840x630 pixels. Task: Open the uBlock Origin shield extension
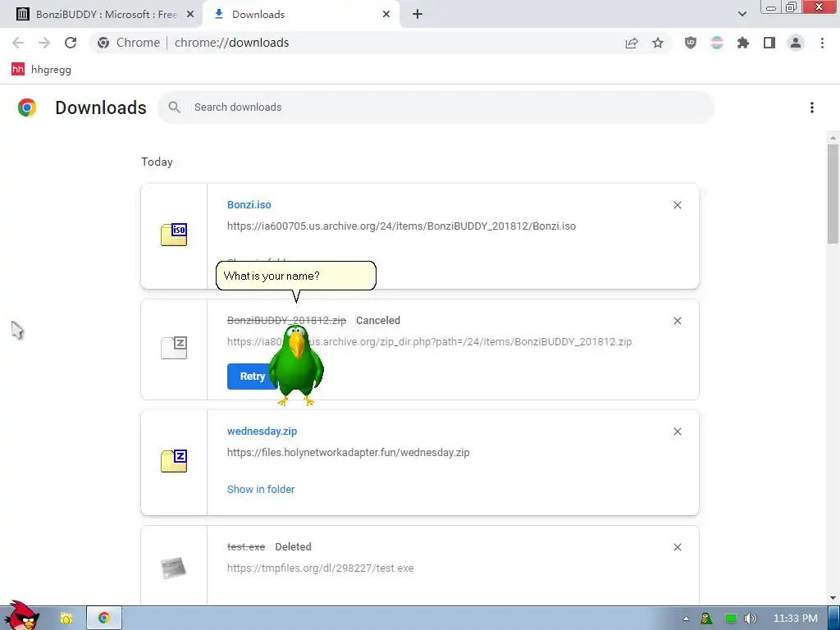coord(691,43)
